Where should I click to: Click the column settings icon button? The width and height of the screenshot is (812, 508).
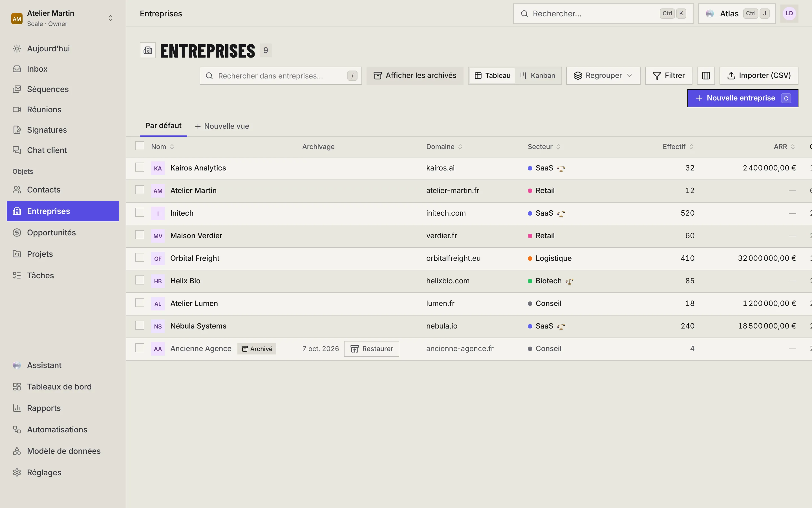pyautogui.click(x=706, y=76)
